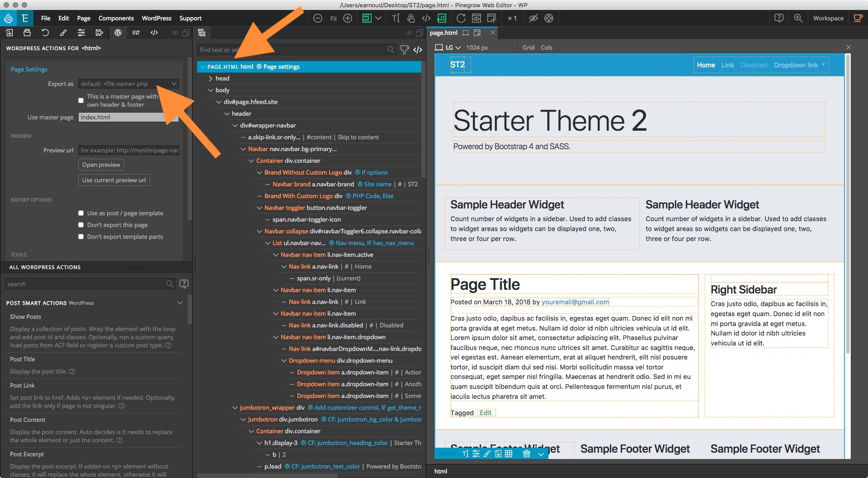
Task: Click the hand interaction tool icon
Action: [410, 19]
